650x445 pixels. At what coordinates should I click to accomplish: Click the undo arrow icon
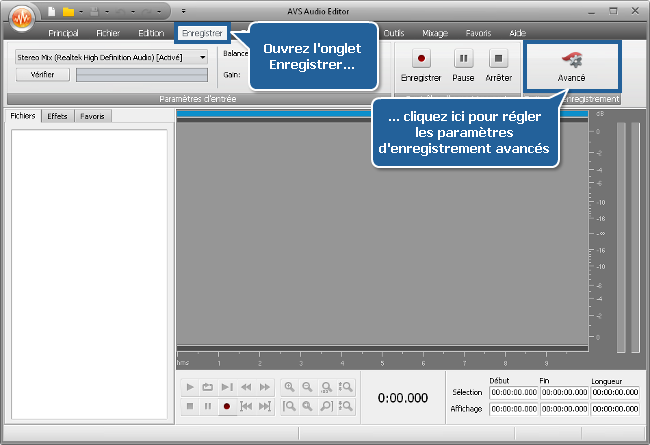pyautogui.click(x=121, y=12)
